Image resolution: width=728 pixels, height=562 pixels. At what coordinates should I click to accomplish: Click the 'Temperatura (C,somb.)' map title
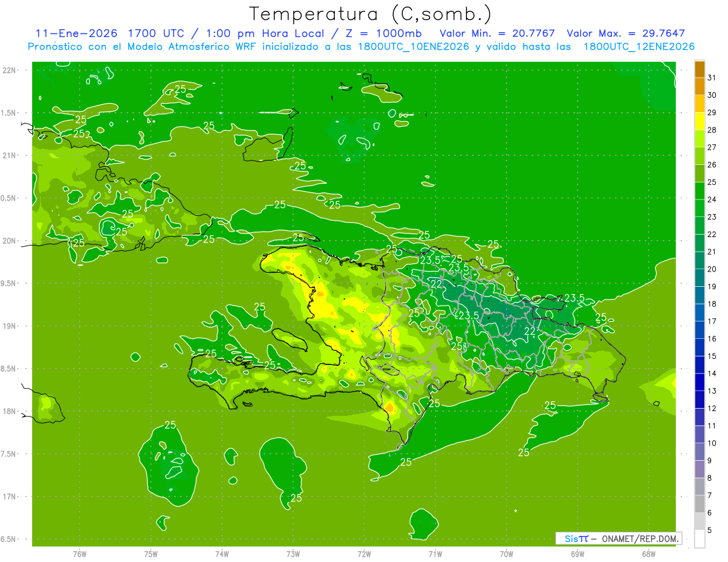(x=370, y=14)
